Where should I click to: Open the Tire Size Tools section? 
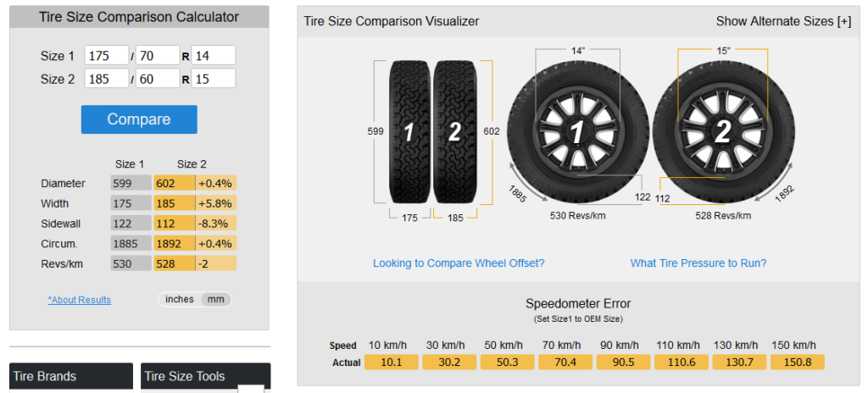(x=205, y=376)
